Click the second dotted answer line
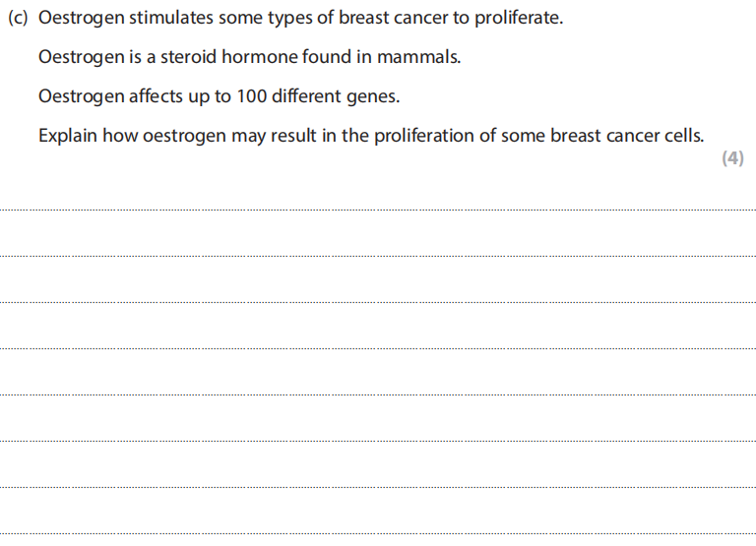Viewport: 756px width, 546px height. [x=378, y=256]
